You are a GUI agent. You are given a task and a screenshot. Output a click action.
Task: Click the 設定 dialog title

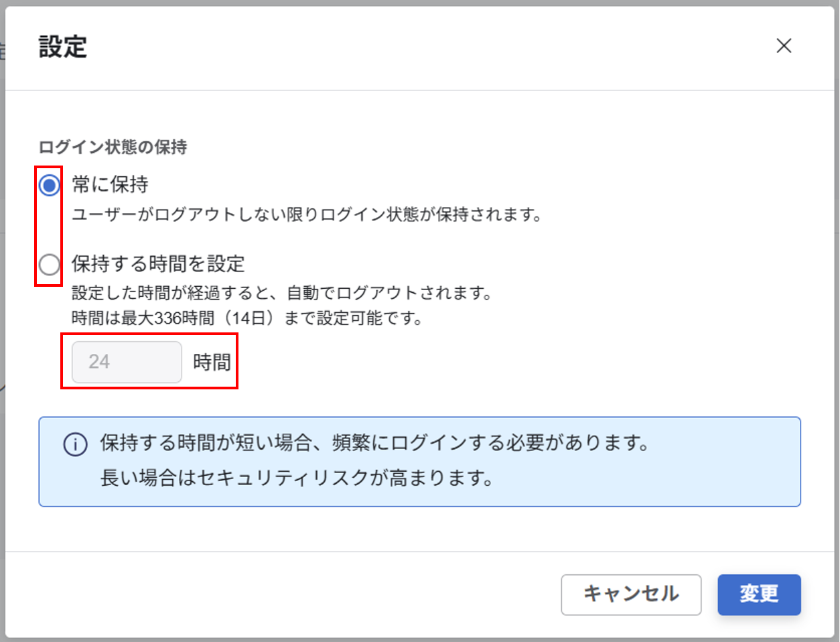(x=63, y=47)
